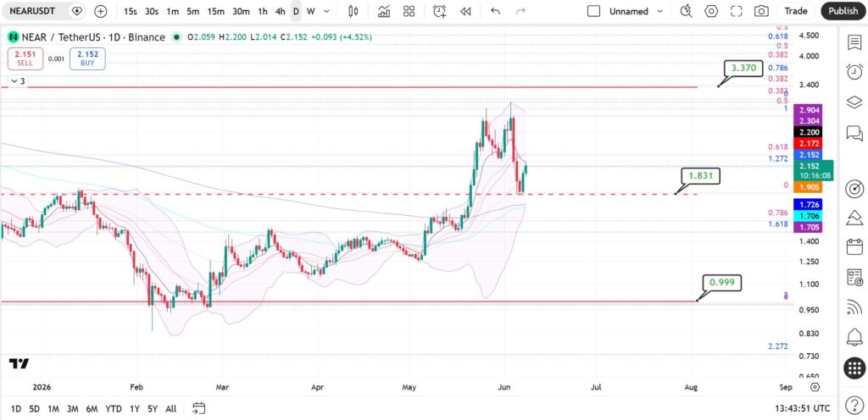Screen dimensions: 868x420
Task: Click the Trade button
Action: [x=796, y=11]
